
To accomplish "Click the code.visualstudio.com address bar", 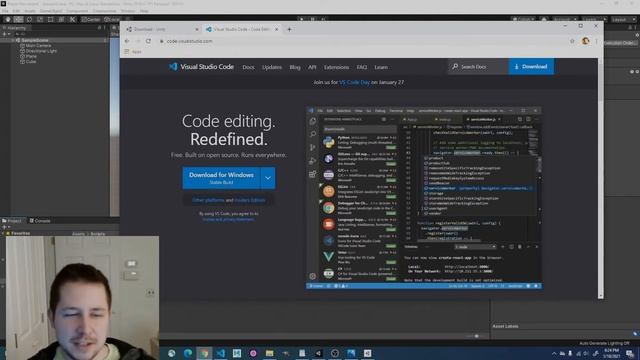I will [363, 41].
